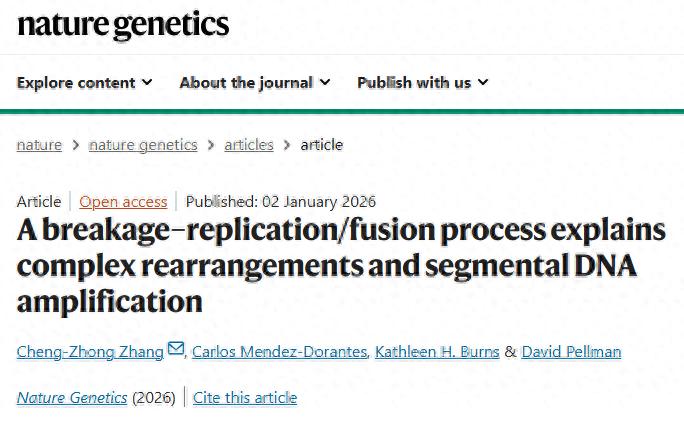
Task: Click the email envelope icon beside Cheng-Zhong Zhang
Action: pyautogui.click(x=177, y=349)
